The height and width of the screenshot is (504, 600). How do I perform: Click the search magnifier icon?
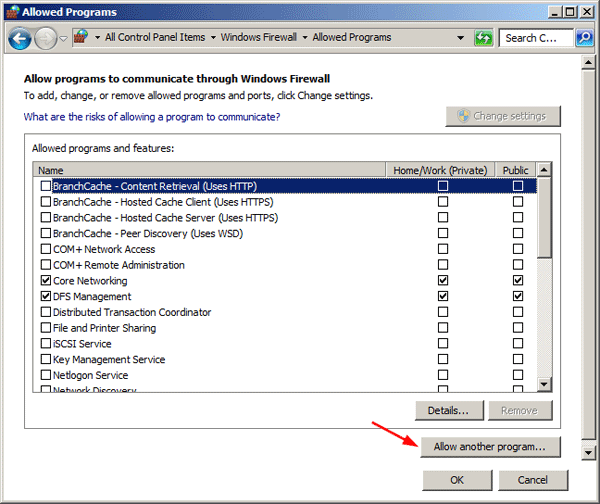tap(587, 38)
